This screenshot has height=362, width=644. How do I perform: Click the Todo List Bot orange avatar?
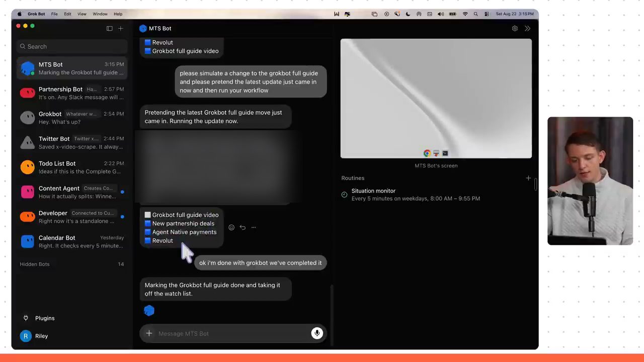pos(28,167)
